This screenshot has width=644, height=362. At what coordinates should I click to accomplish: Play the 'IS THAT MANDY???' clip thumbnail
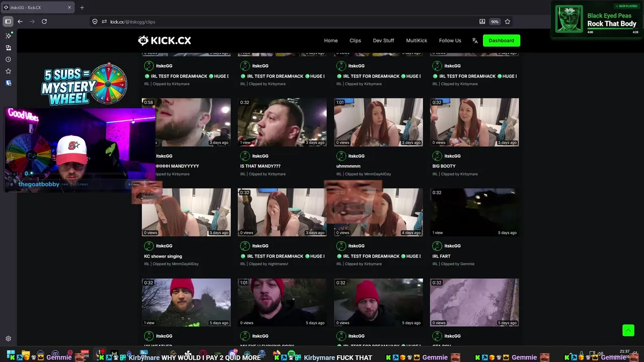point(282,122)
